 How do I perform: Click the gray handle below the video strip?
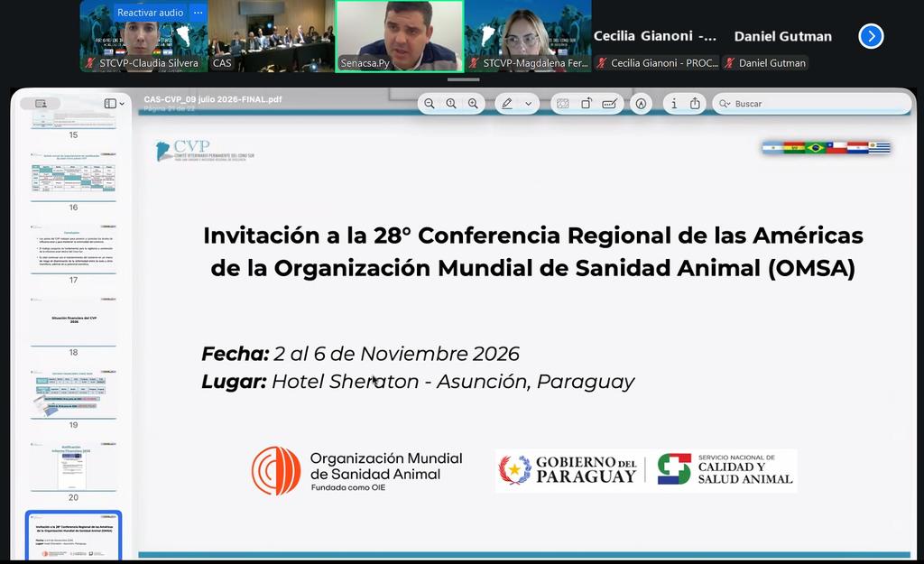(463, 79)
